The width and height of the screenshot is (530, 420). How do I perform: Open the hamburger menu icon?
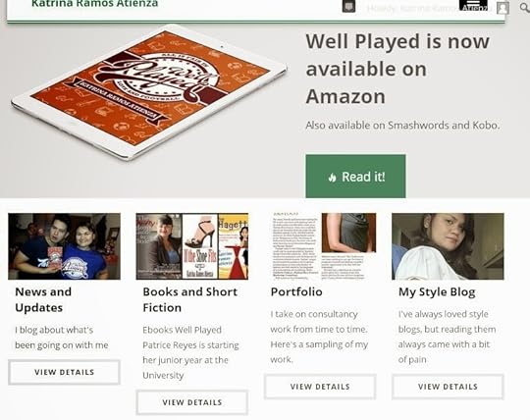click(473, 5)
